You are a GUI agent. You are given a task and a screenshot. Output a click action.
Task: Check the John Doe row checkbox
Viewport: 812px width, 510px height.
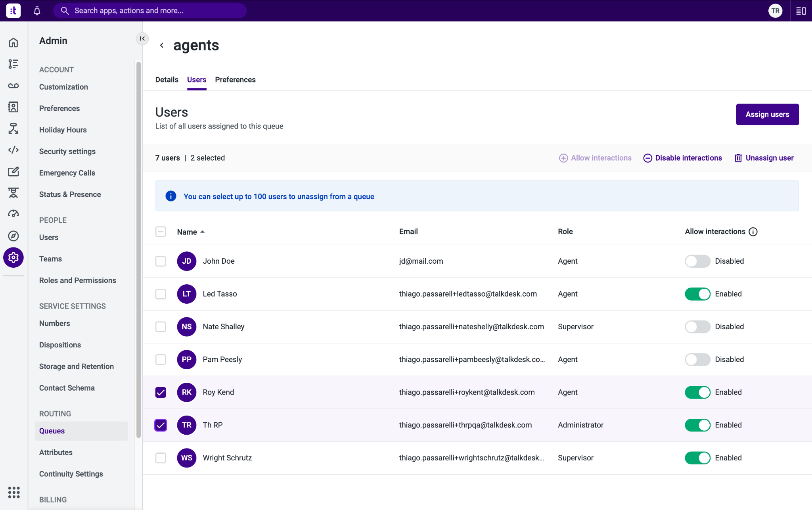(x=161, y=261)
